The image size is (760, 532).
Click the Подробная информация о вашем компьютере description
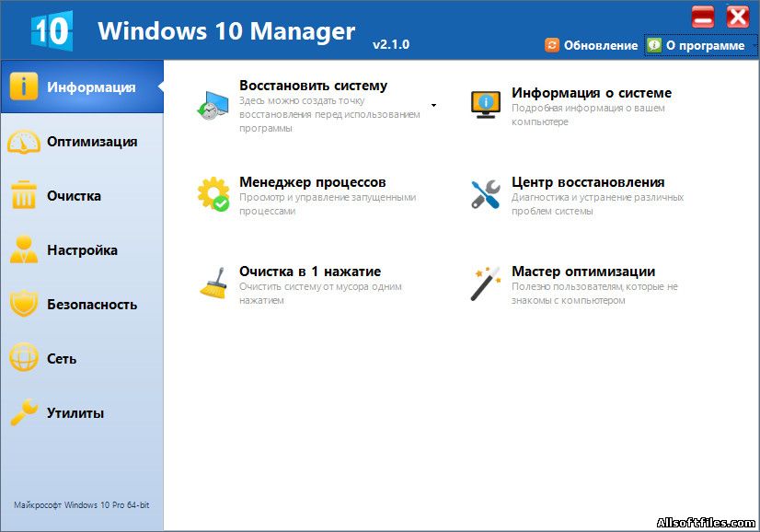(x=588, y=115)
